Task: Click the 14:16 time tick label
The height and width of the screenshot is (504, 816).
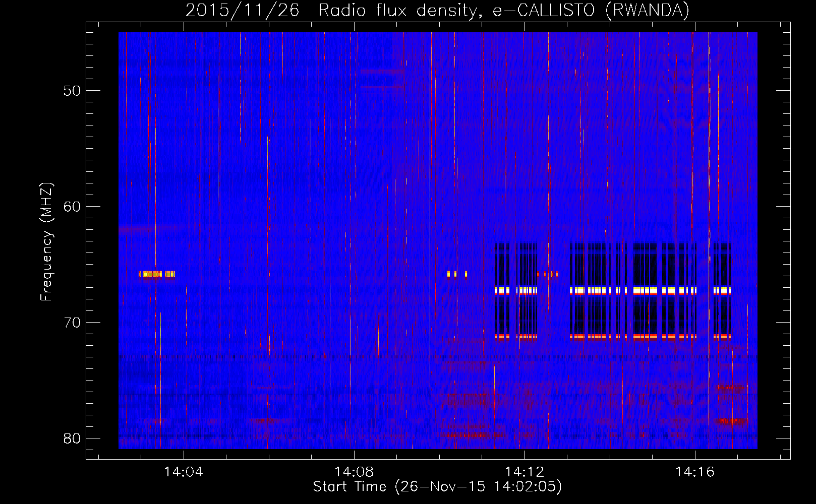Action: tap(695, 472)
